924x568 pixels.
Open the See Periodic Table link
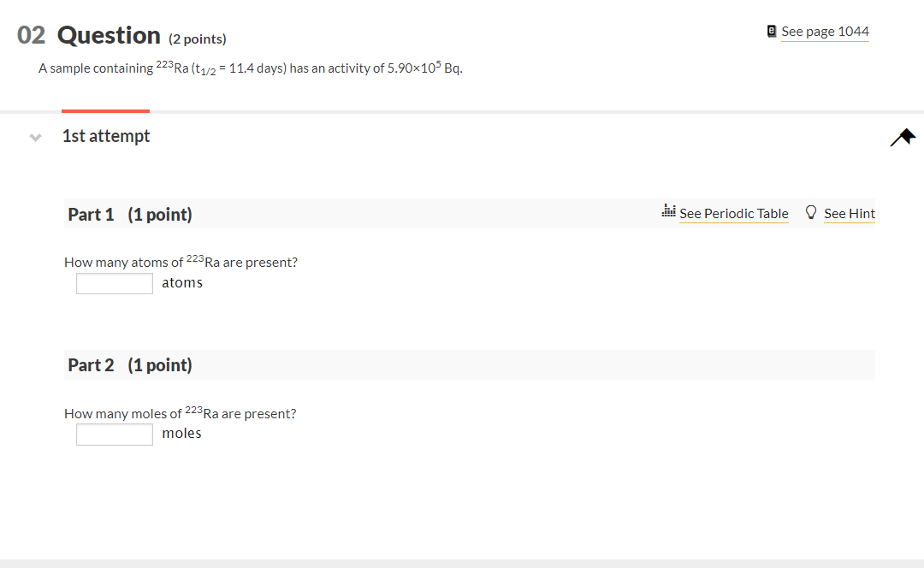tap(733, 213)
